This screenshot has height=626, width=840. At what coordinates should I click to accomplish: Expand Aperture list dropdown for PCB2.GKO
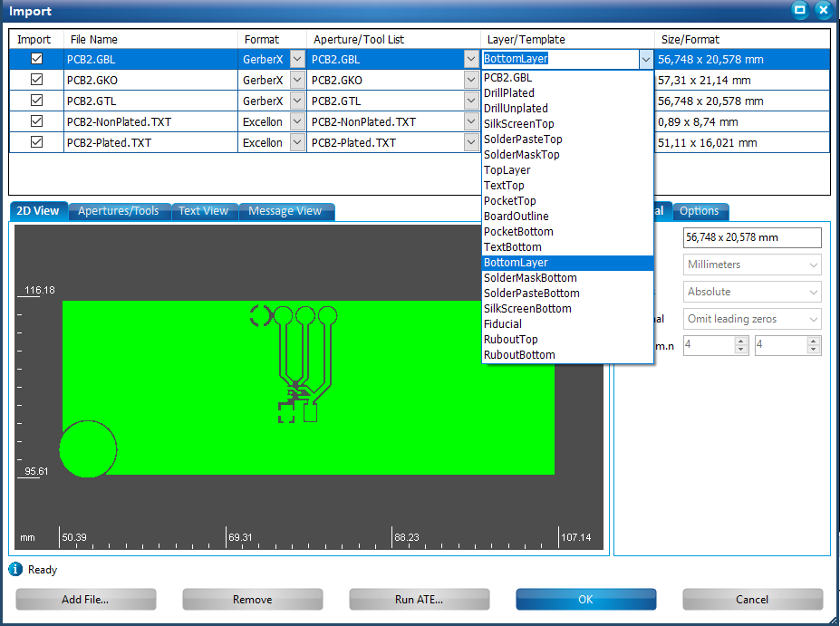(x=471, y=80)
